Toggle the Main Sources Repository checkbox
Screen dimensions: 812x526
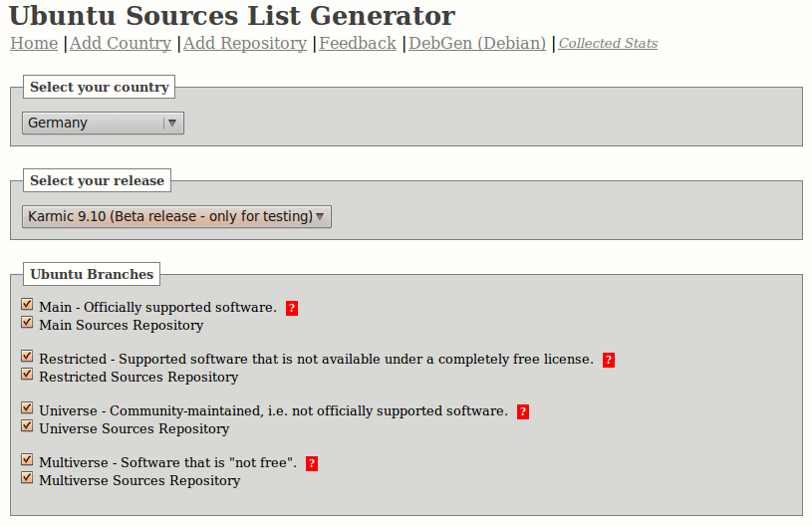[x=27, y=324]
